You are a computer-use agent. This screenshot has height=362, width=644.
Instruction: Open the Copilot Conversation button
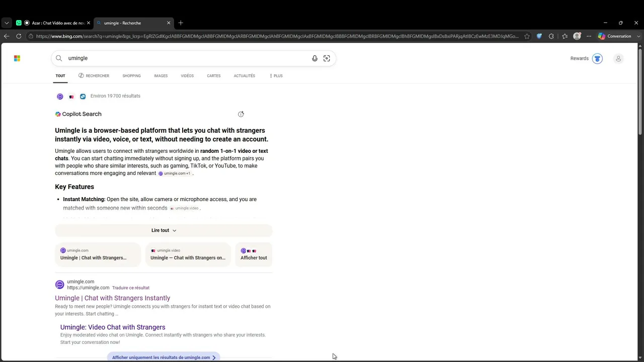[x=615, y=36]
